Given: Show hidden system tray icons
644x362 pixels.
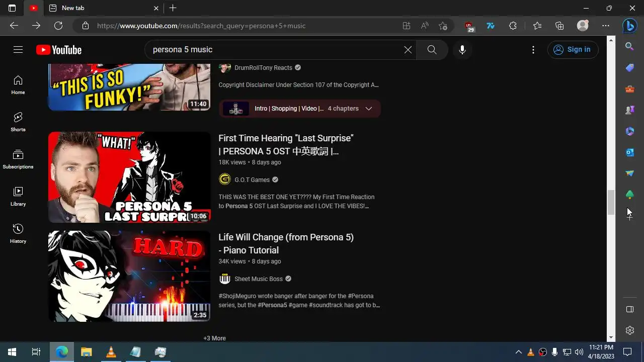Looking at the screenshot, I should (x=518, y=352).
